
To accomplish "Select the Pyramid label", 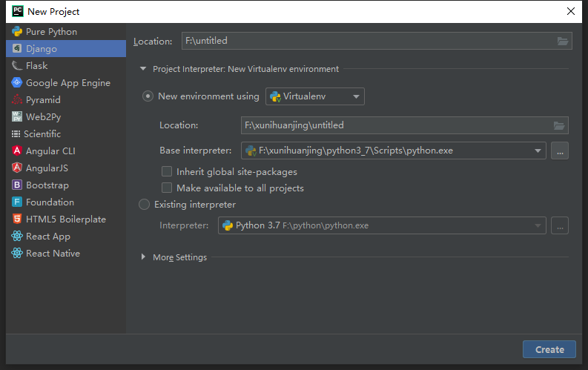I will click(43, 100).
